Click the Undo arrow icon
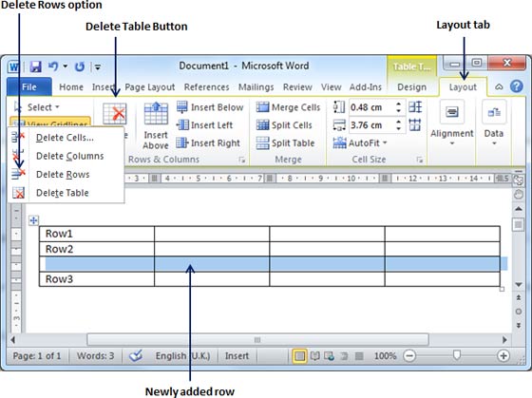The image size is (532, 398). coord(53,66)
